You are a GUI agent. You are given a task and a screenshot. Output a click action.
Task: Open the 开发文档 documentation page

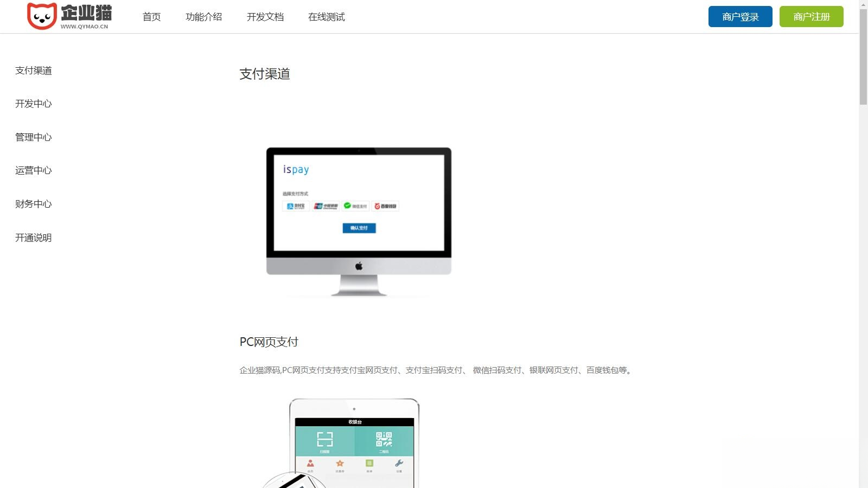265,17
